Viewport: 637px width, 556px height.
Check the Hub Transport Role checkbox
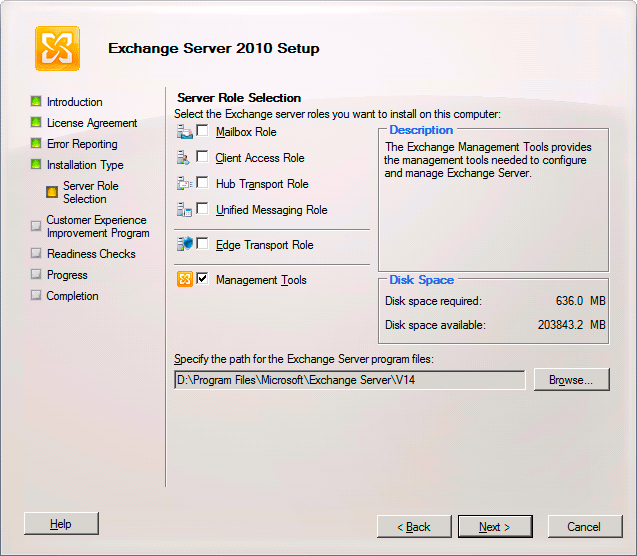(x=202, y=182)
